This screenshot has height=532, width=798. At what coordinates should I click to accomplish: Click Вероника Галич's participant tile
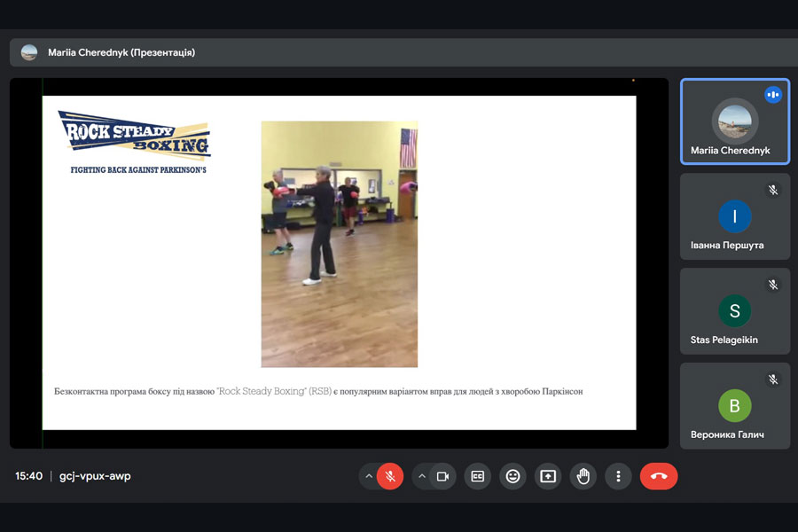pos(735,405)
